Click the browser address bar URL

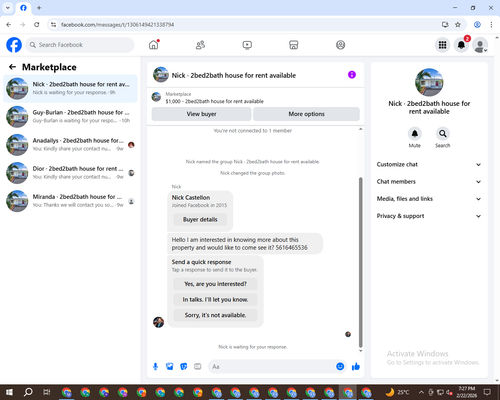point(117,25)
